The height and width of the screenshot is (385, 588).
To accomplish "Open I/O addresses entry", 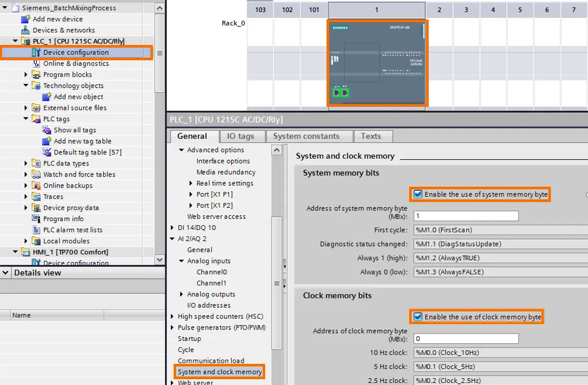I will 209,305.
